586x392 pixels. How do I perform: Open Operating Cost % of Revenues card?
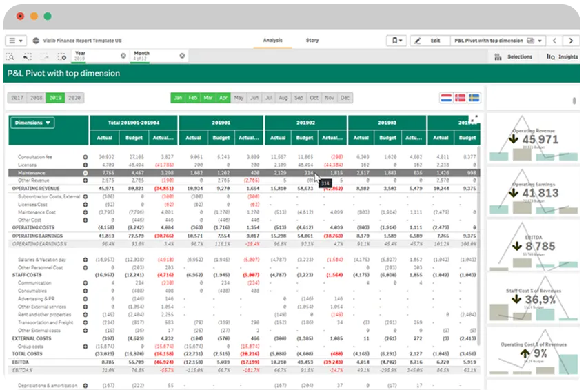pyautogui.click(x=534, y=353)
